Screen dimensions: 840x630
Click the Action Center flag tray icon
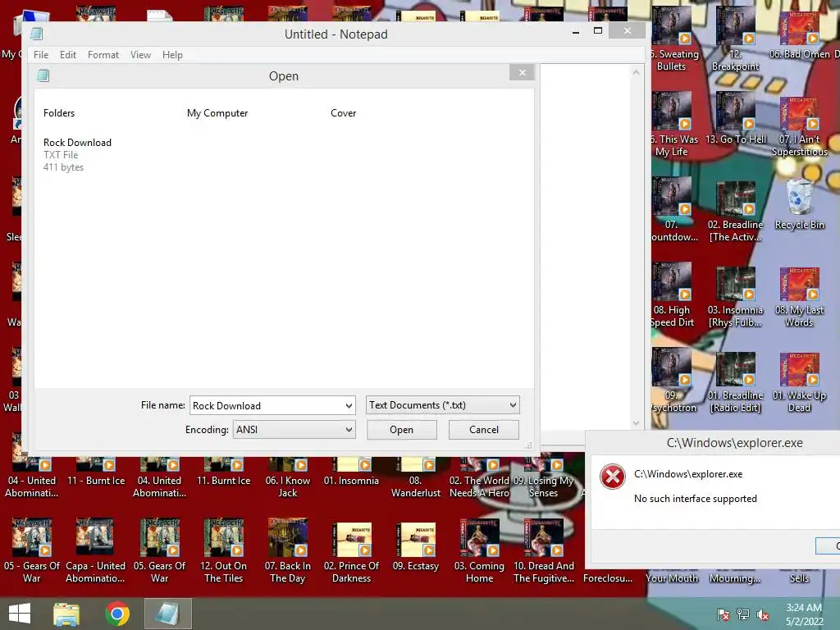(x=724, y=614)
